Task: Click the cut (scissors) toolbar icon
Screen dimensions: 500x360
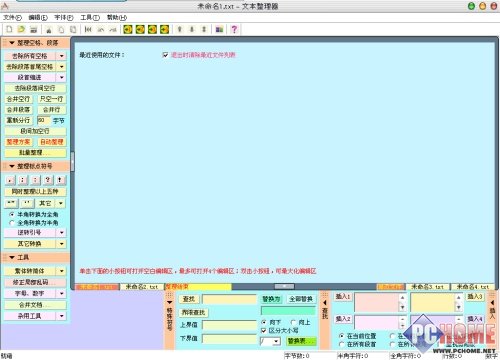Action: coord(49,29)
